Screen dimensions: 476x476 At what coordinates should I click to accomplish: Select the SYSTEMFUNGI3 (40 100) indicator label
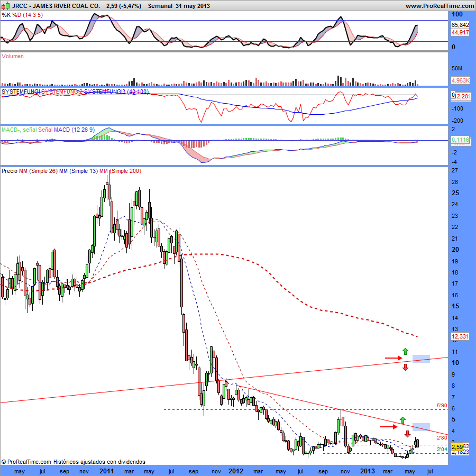116,91
